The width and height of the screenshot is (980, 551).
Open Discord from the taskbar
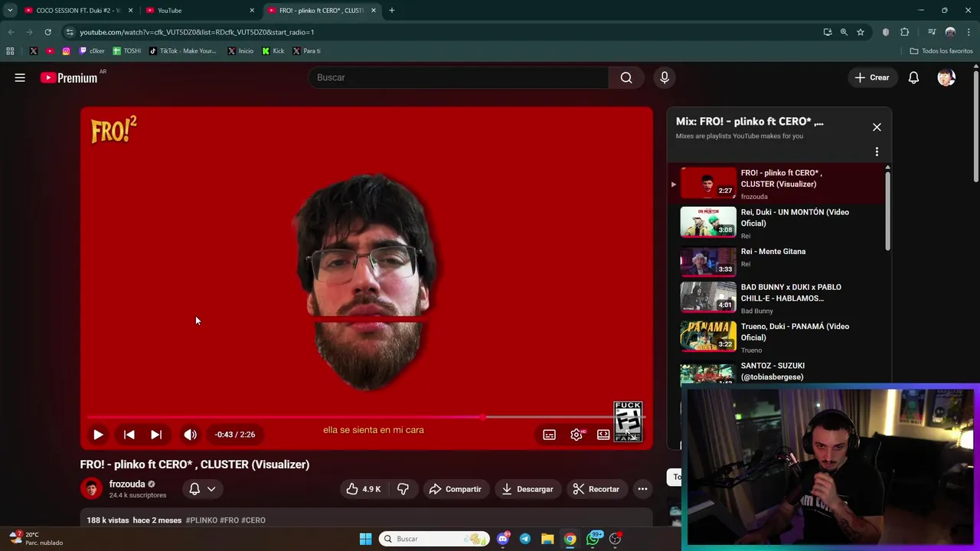503,539
